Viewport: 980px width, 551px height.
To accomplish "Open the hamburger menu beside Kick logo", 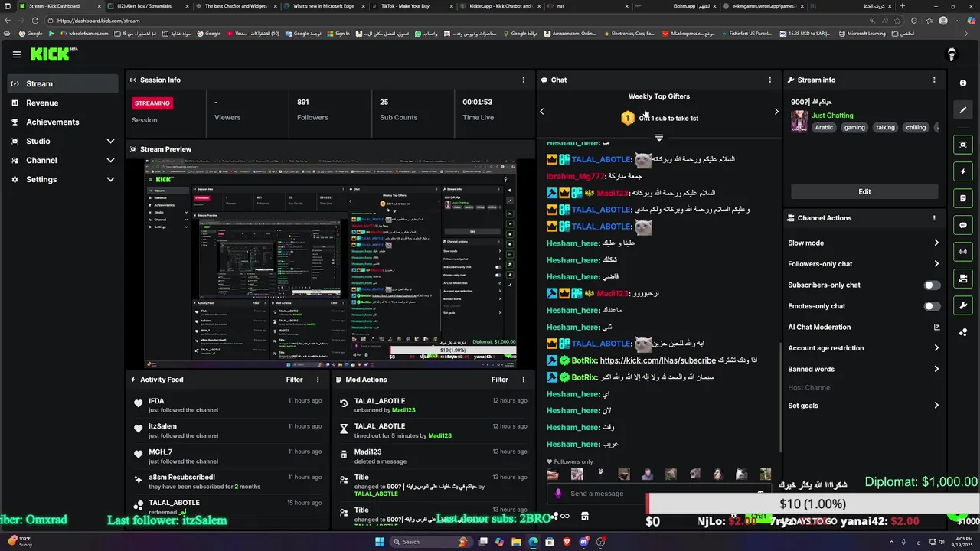I will pyautogui.click(x=16, y=54).
